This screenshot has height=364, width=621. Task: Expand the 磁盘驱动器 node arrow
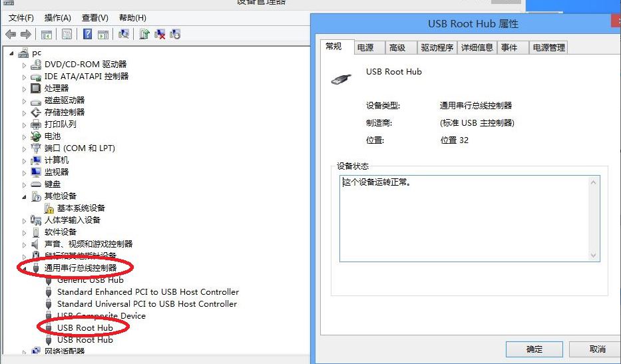click(24, 101)
